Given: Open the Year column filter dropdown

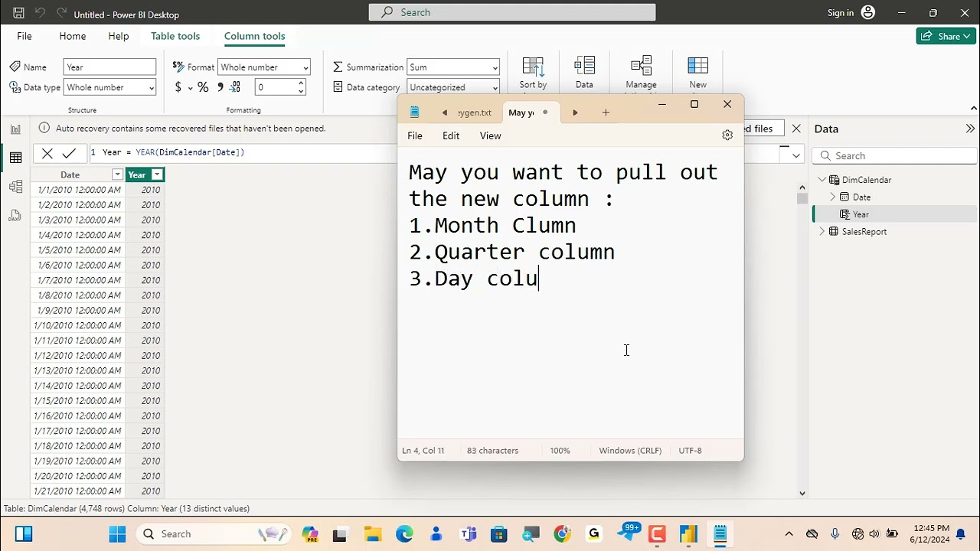Looking at the screenshot, I should [157, 175].
